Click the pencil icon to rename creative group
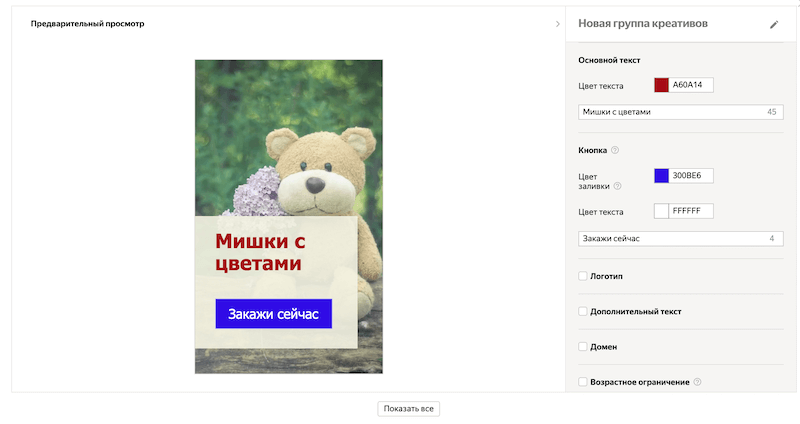Viewport: 800px width, 424px height. 773,24
